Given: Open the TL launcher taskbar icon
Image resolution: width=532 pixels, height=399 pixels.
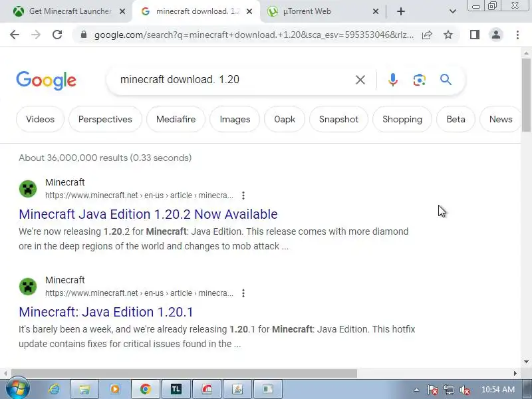Looking at the screenshot, I should click(176, 389).
